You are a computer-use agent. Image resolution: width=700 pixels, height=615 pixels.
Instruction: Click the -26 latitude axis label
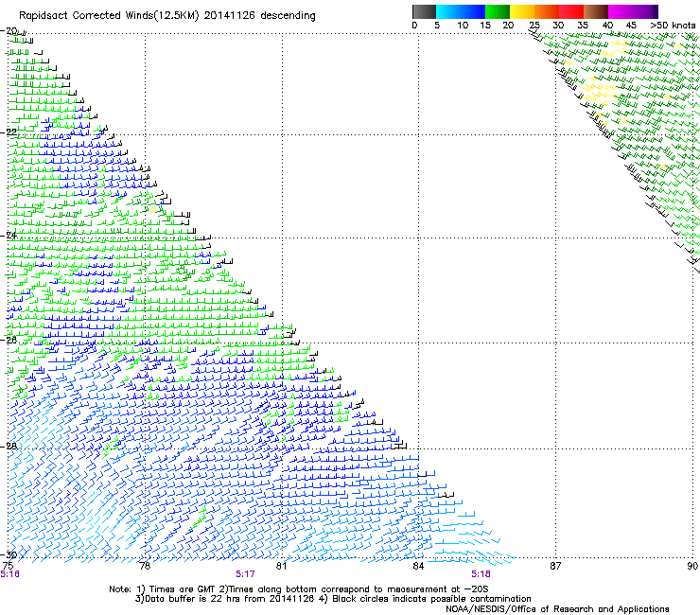pos(9,340)
